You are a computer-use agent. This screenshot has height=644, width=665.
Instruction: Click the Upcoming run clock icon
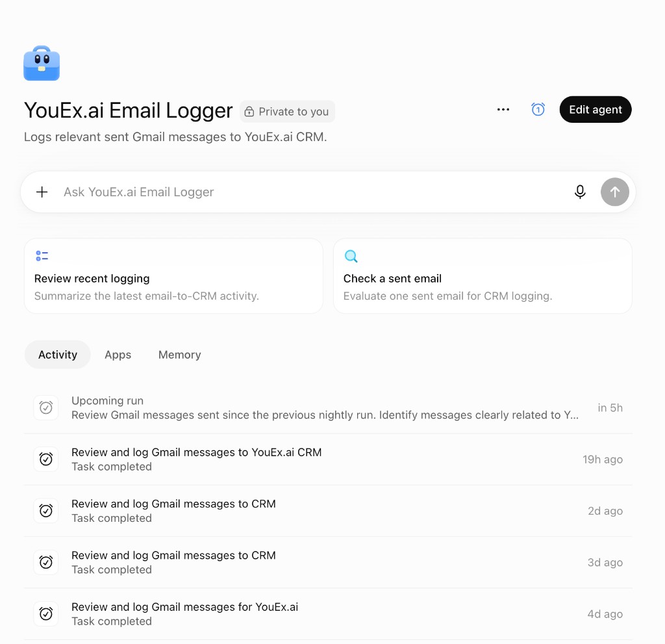tap(46, 407)
